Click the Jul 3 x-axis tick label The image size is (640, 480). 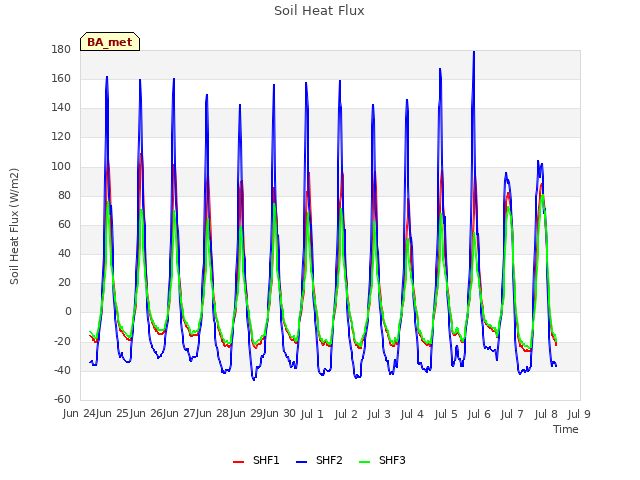379,414
